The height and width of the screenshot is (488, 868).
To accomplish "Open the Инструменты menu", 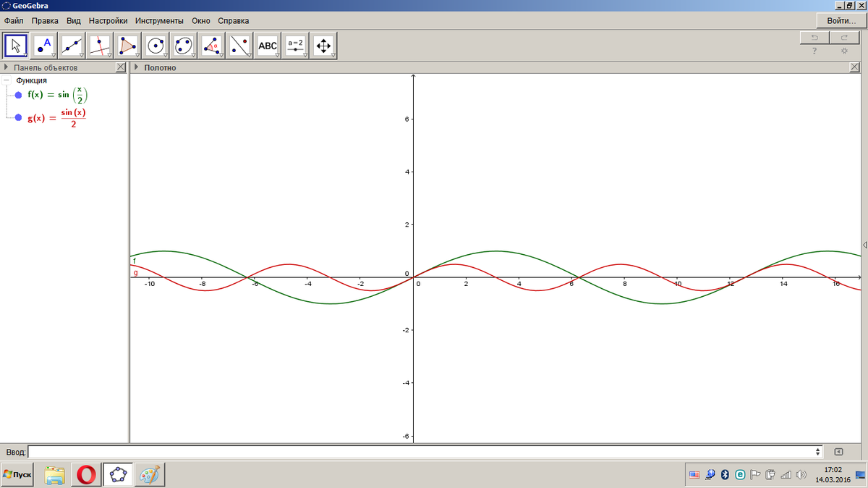I will pos(159,21).
